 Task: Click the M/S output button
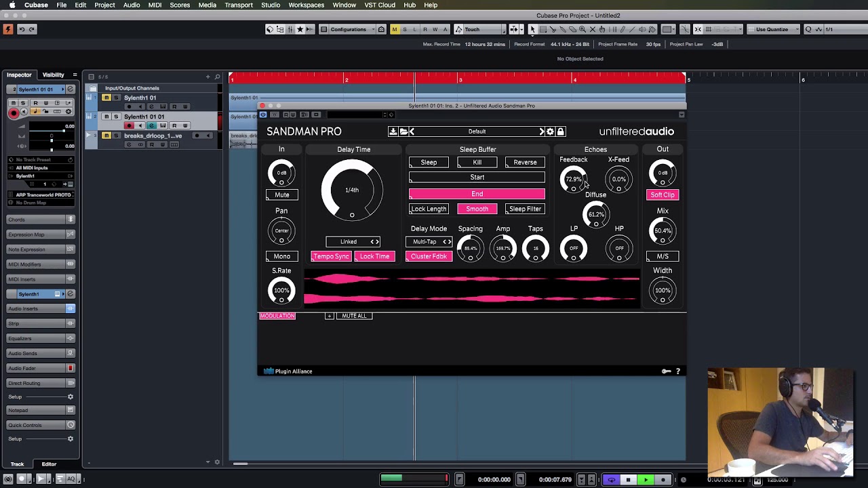[x=663, y=256]
